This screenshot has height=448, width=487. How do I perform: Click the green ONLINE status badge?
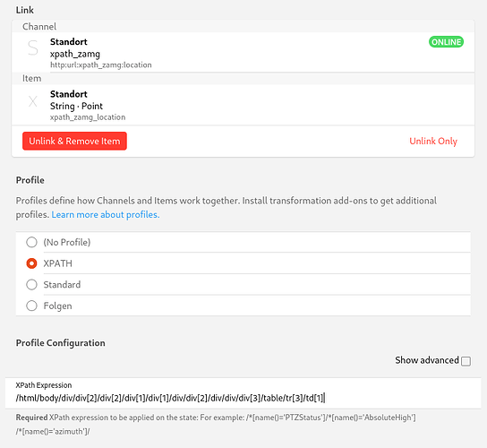tap(446, 42)
